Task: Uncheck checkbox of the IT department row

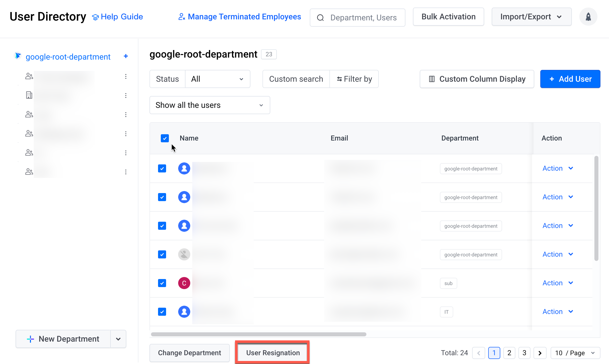Action: tap(162, 312)
